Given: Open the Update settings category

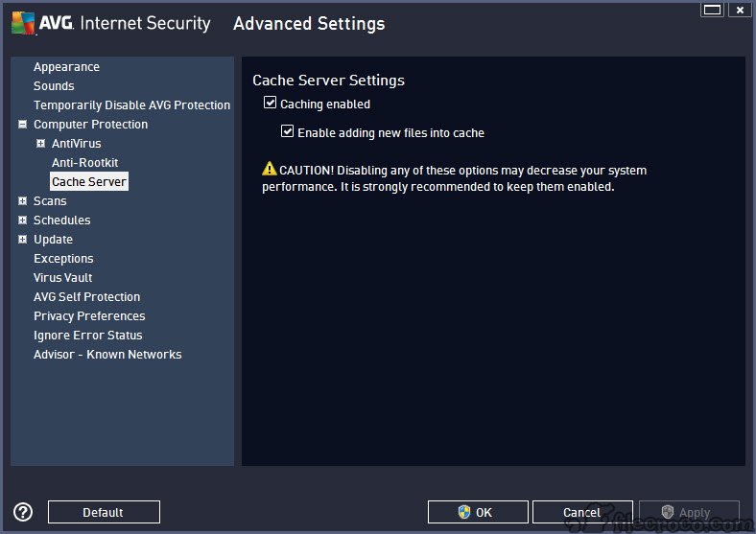Looking at the screenshot, I should pos(53,240).
